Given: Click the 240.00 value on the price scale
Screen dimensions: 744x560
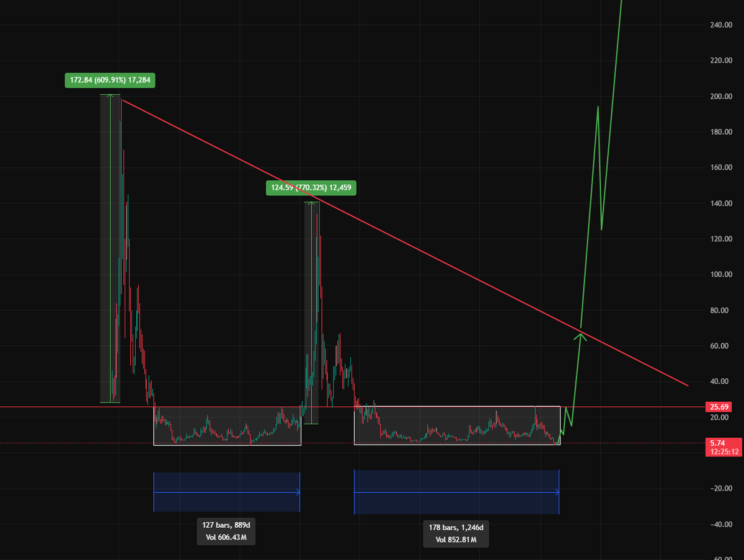Looking at the screenshot, I should tap(720, 26).
